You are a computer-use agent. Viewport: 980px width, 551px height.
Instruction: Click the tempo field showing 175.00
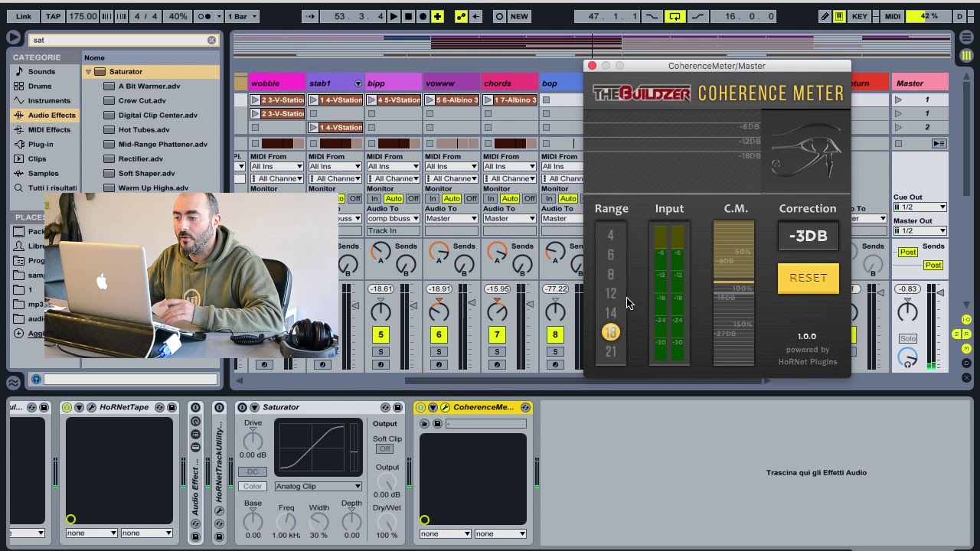point(83,16)
